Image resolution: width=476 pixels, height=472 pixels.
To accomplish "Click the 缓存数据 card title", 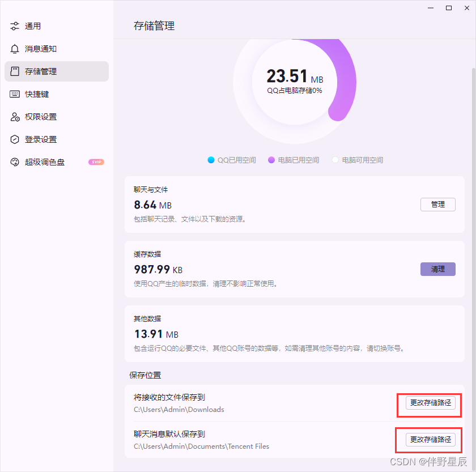I will tap(147, 254).
